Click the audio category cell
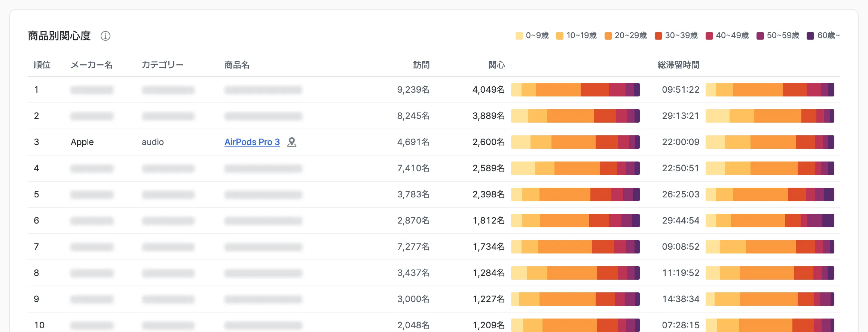The image size is (868, 332). point(153,142)
